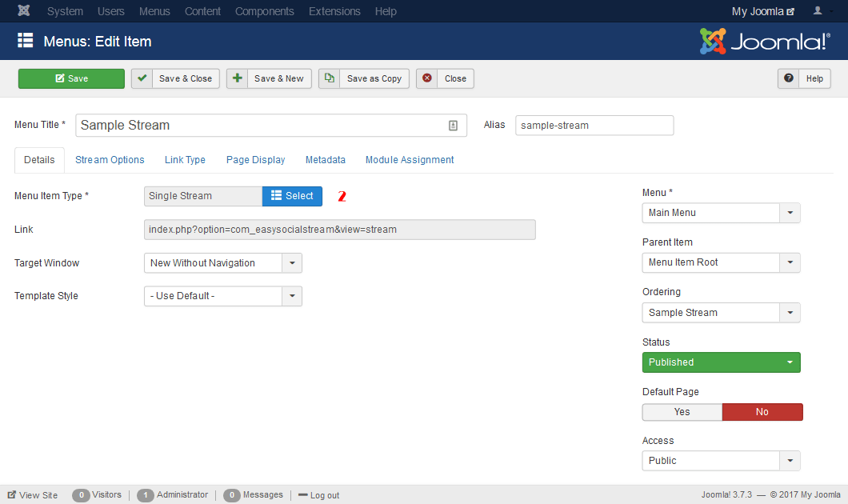Click the toolbar Help button
Image resolution: width=848 pixels, height=504 pixels.
pyautogui.click(x=804, y=78)
